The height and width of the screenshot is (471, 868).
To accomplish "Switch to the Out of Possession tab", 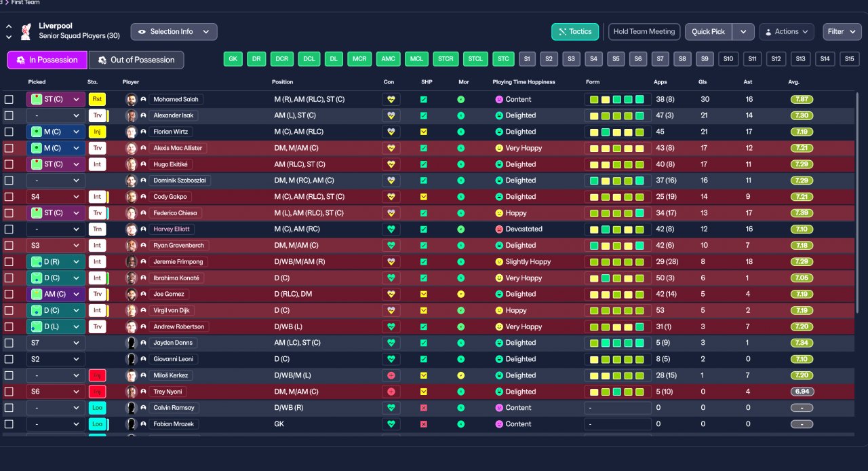I will pyautogui.click(x=136, y=60).
